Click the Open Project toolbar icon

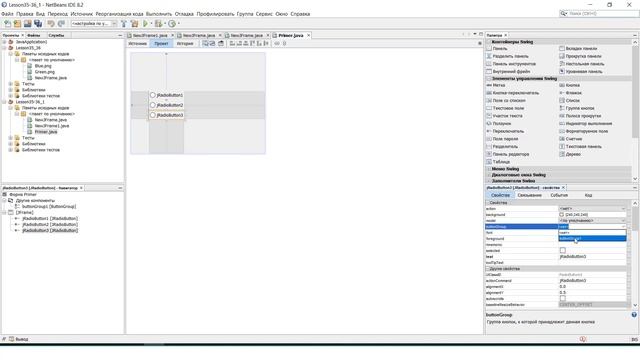[28, 24]
